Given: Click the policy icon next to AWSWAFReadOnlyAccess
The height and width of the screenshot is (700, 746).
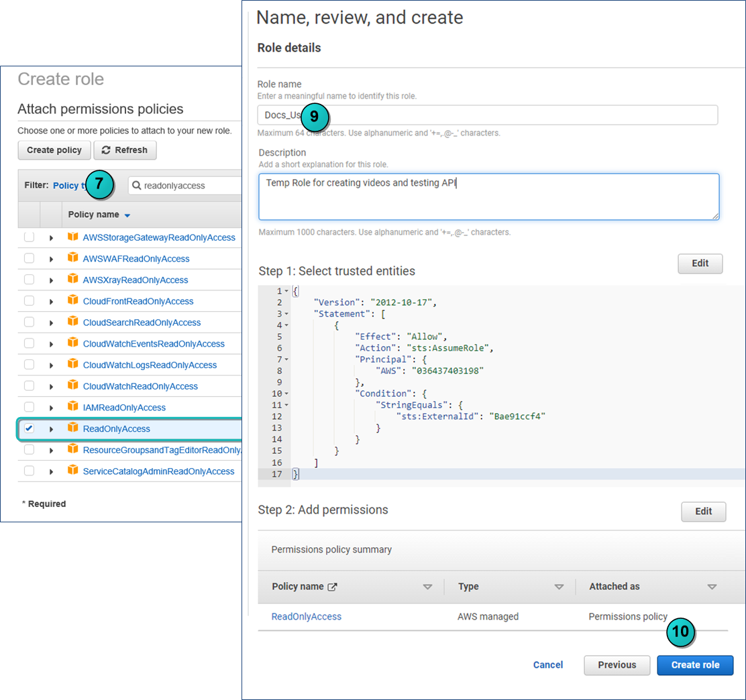Looking at the screenshot, I should point(73,257).
